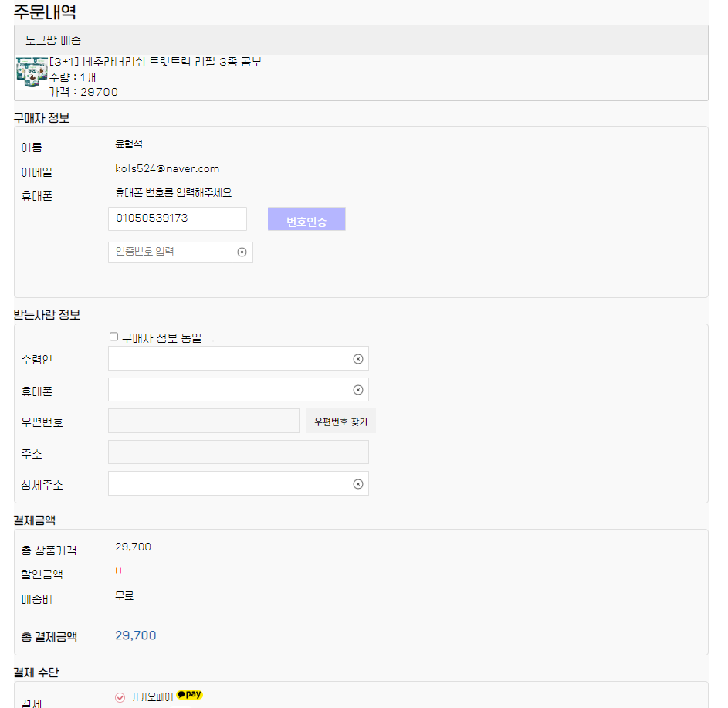Check the 구매자 정보 동일 checkbox
This screenshot has width=728, height=708.
(113, 337)
